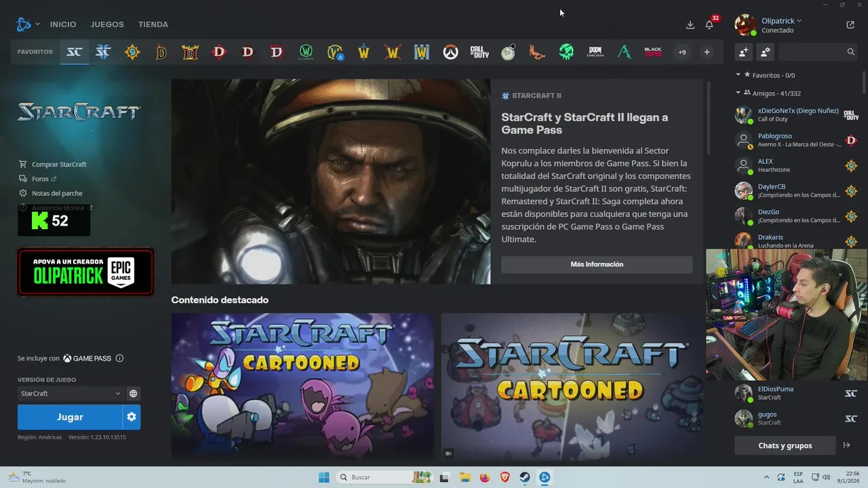Screen dimensions: 868x488
Task: Open the WoW Classic favorite icon
Action: pyautogui.click(x=306, y=52)
